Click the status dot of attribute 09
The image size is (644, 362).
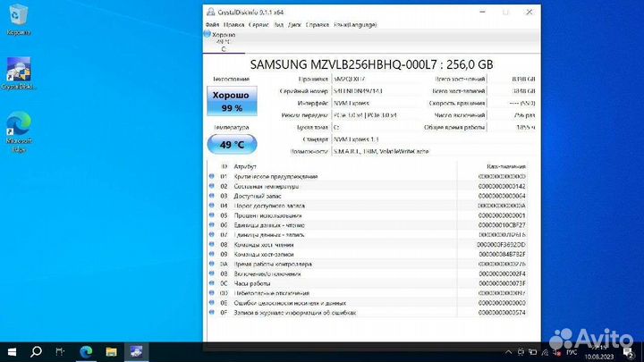click(x=211, y=254)
